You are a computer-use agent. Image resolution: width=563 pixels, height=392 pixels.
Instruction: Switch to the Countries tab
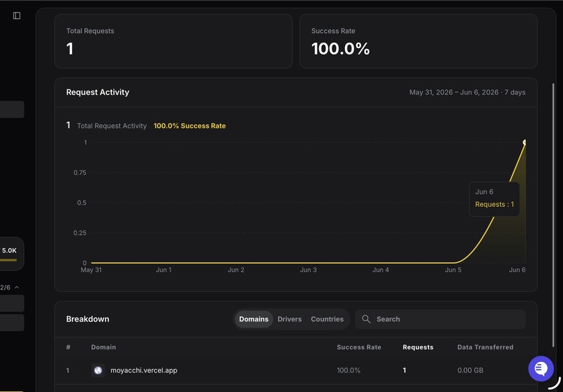[x=327, y=319]
